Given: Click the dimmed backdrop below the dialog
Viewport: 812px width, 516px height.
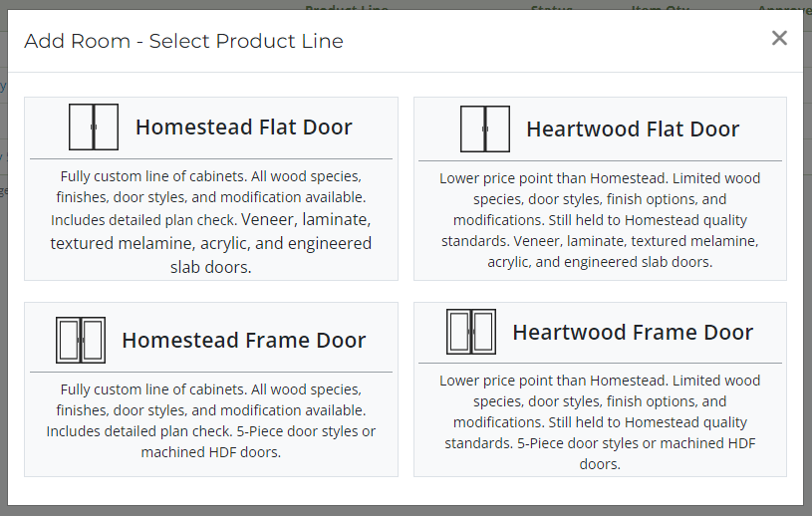Looking at the screenshot, I should pyautogui.click(x=406, y=511).
